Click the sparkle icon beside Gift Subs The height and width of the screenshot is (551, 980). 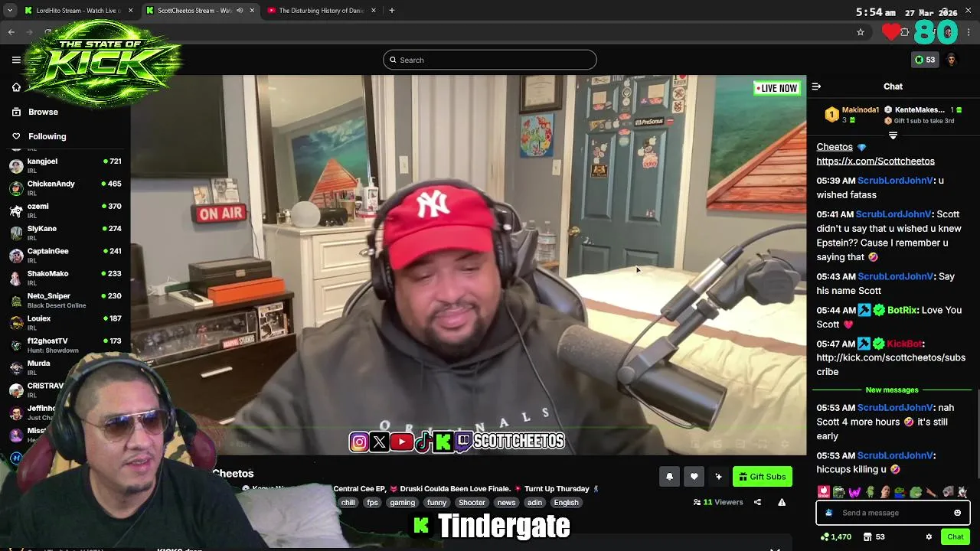tap(718, 477)
